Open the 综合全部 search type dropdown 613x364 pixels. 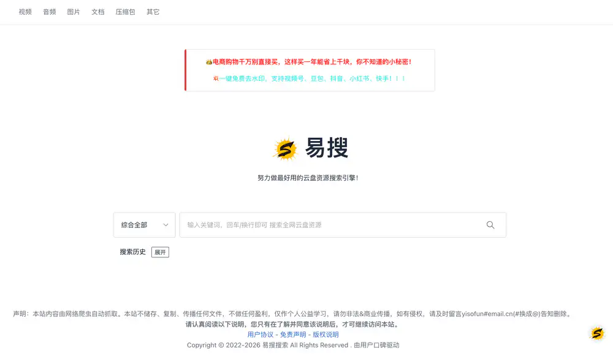pos(144,225)
